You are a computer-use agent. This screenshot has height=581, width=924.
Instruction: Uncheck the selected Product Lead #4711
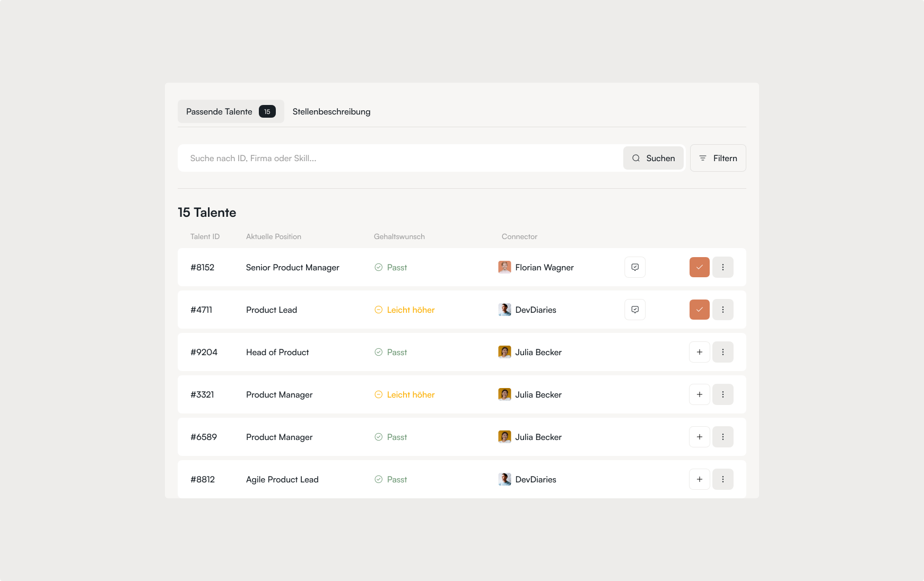coord(699,310)
